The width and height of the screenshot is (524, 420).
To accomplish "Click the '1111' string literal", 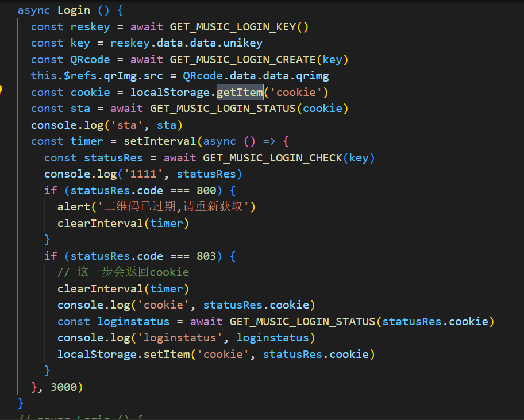I will [144, 174].
